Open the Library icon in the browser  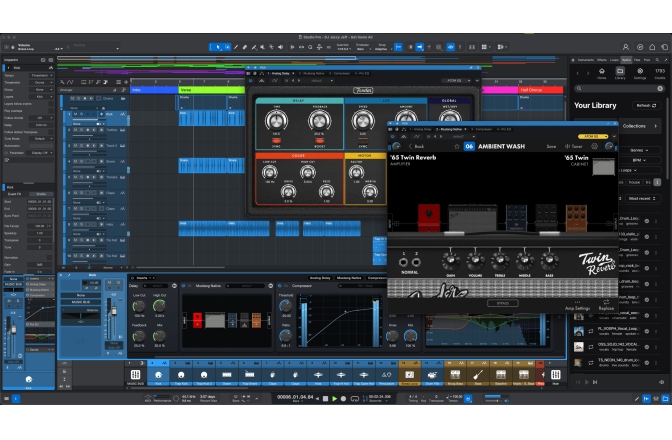tap(620, 73)
